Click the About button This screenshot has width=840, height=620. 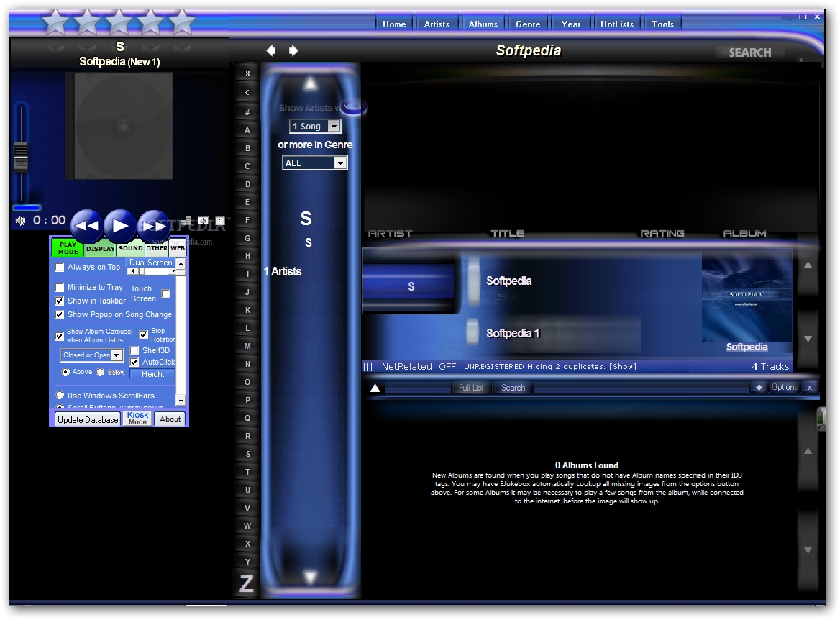point(170,419)
